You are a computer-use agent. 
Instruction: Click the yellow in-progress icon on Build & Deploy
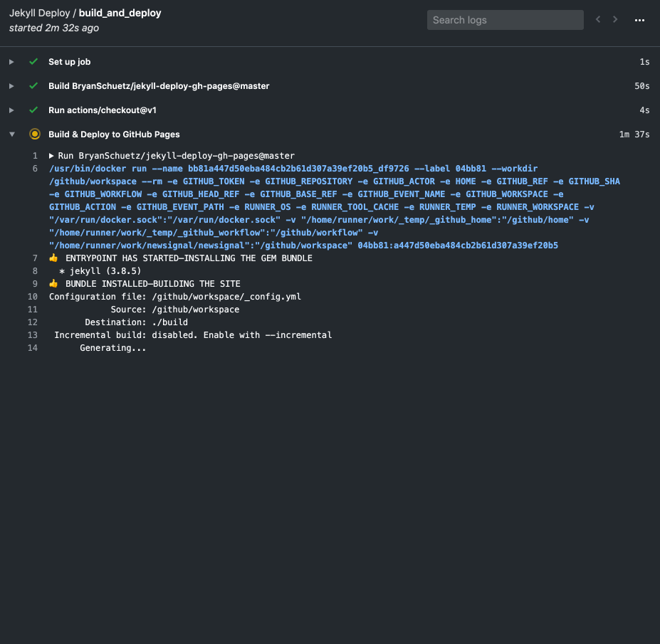34,134
